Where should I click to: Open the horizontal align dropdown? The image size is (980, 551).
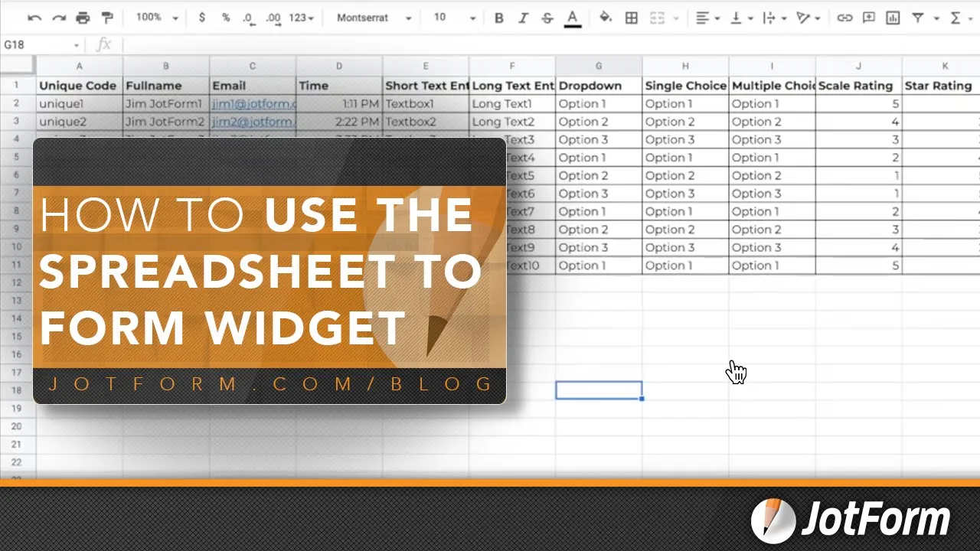[709, 18]
